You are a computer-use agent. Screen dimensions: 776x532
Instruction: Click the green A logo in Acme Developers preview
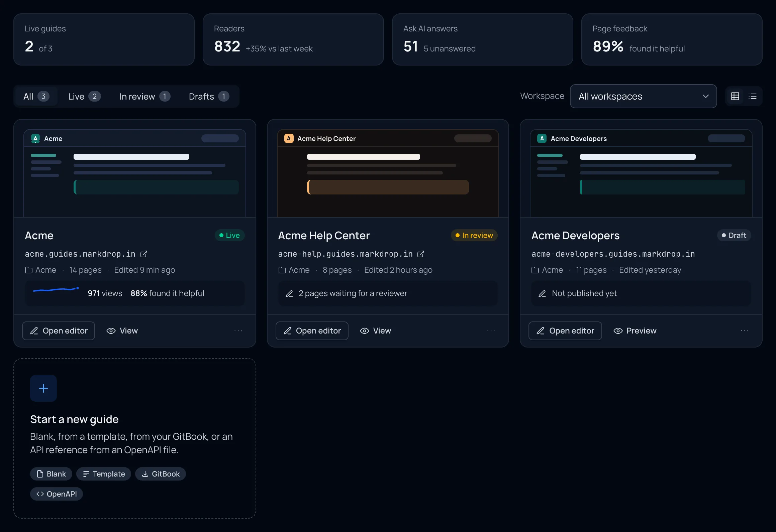(542, 138)
